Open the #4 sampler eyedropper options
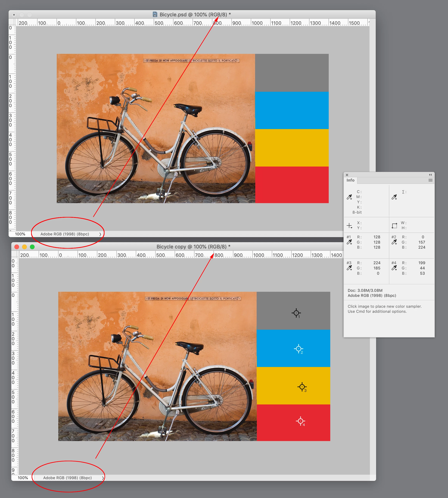 [394, 268]
